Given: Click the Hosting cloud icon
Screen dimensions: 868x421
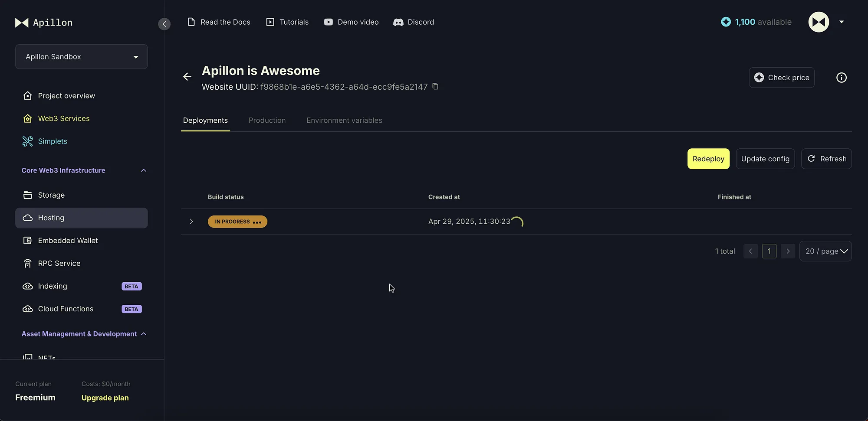Looking at the screenshot, I should point(28,218).
